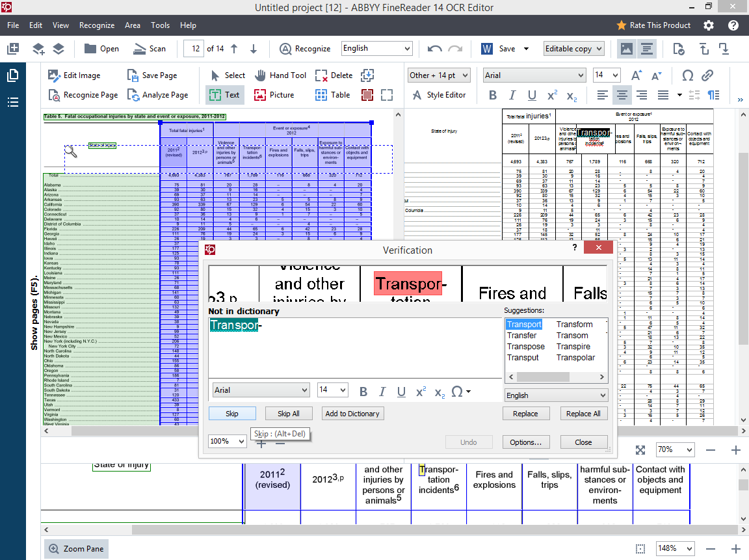This screenshot has height=560, width=749.
Task: Open the Editable copy layout dropdown
Action: (x=573, y=48)
